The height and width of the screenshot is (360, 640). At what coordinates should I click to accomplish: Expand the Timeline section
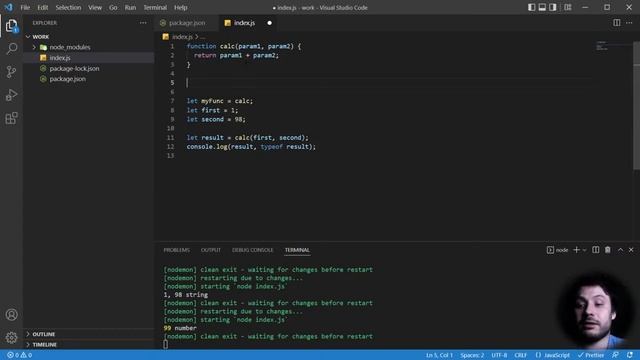[x=89, y=344]
